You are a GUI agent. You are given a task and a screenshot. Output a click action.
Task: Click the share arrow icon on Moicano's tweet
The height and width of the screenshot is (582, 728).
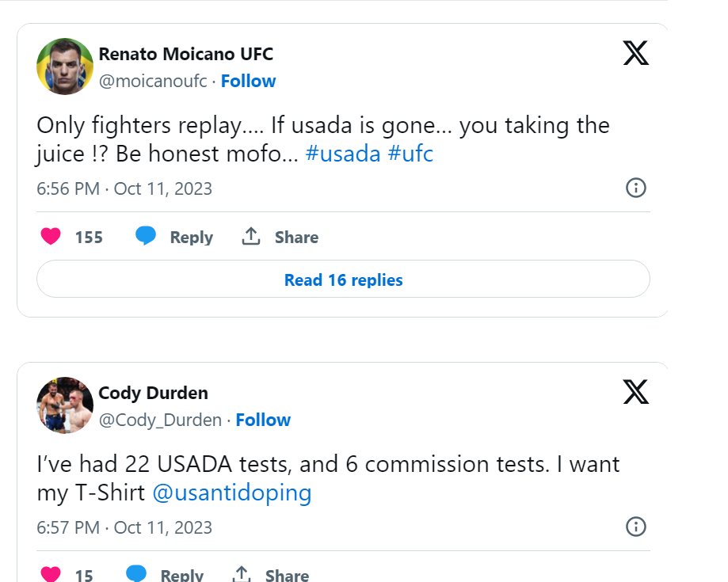[x=251, y=236]
